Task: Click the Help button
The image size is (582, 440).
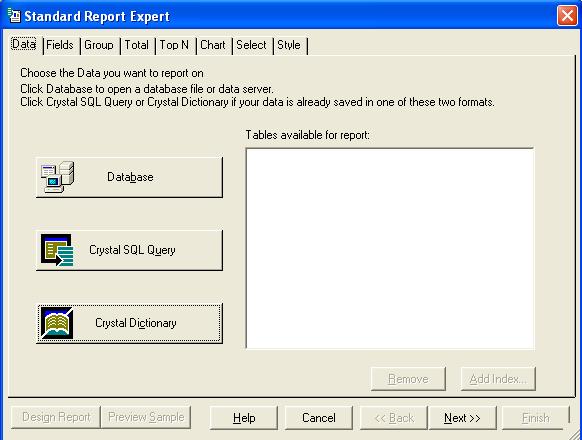Action: [x=244, y=418]
